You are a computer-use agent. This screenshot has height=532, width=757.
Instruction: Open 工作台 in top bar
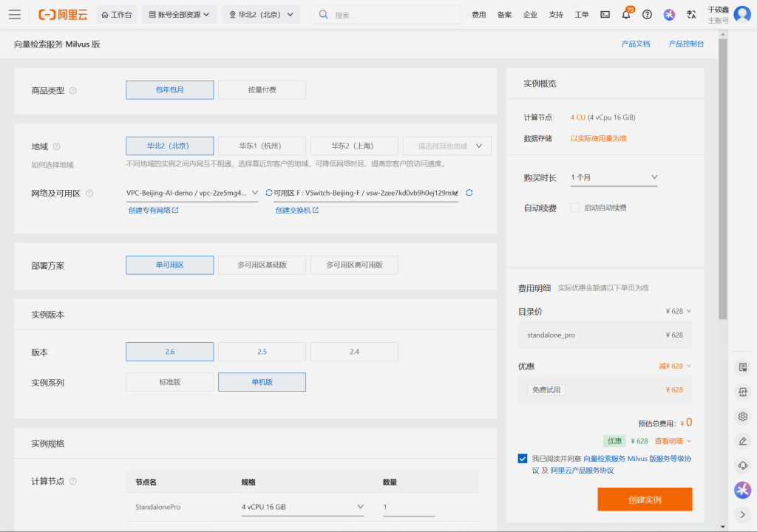click(117, 15)
